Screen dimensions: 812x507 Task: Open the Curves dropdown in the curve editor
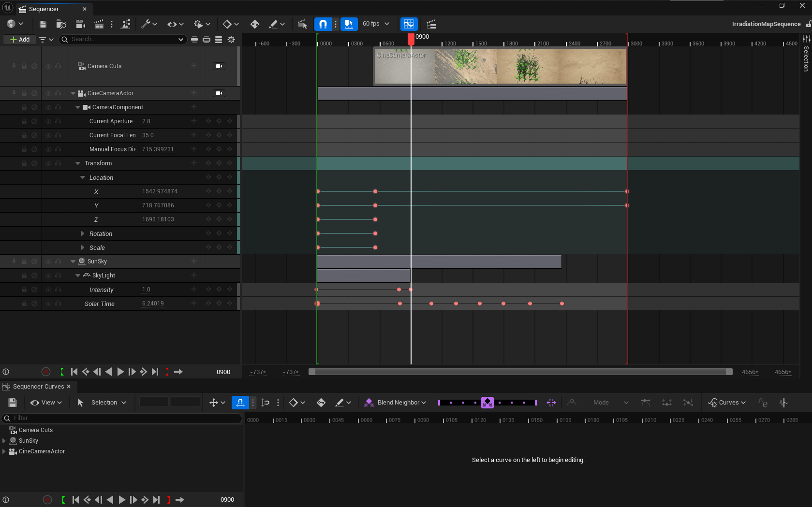727,402
